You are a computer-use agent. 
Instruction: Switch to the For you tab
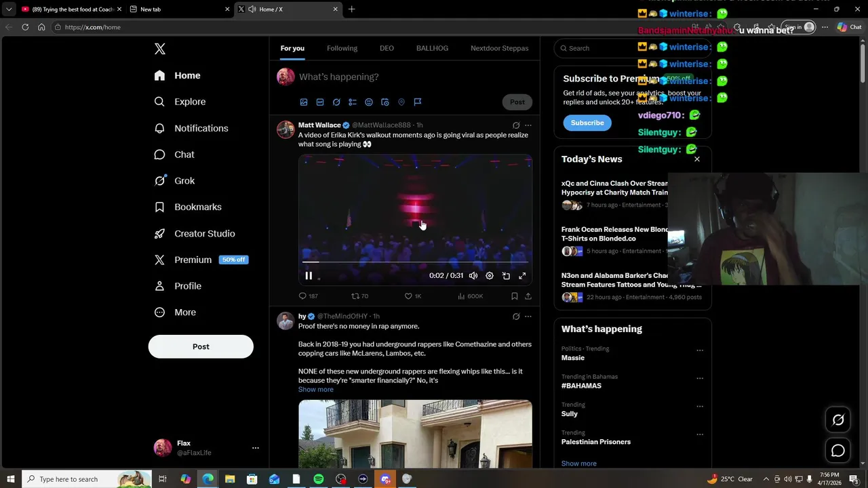(x=292, y=48)
